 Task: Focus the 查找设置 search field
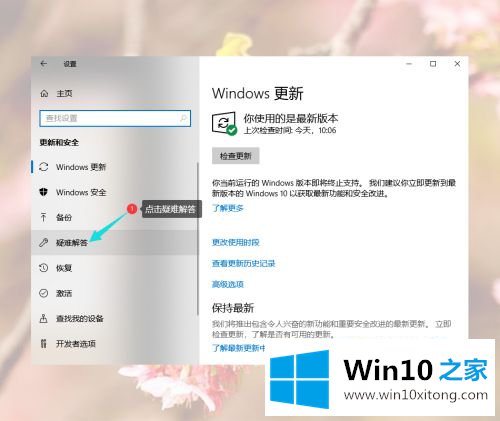click(115, 118)
